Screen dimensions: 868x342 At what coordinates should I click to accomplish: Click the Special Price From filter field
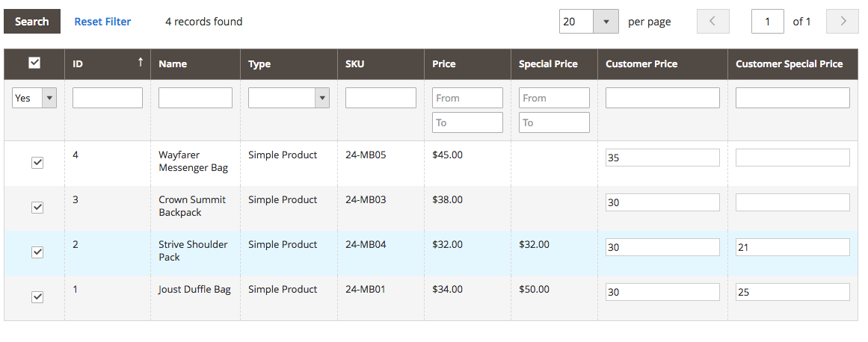[554, 98]
